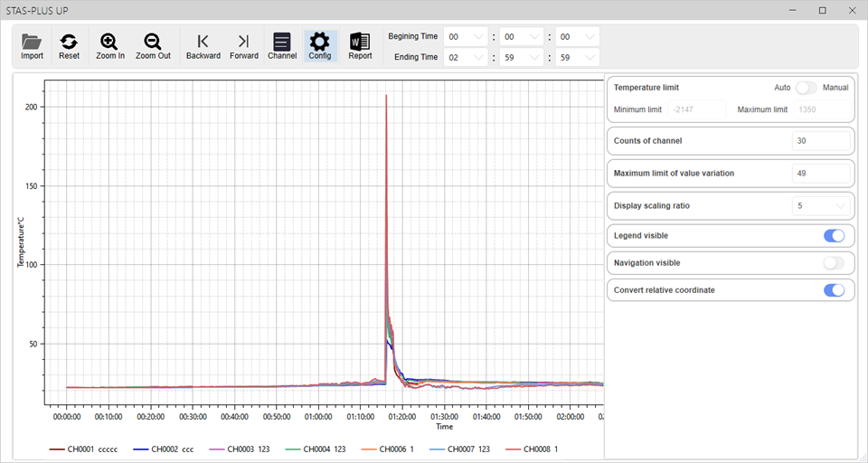Open Ending Time minutes dropdown
Image resolution: width=868 pixels, height=463 pixels.
click(522, 58)
